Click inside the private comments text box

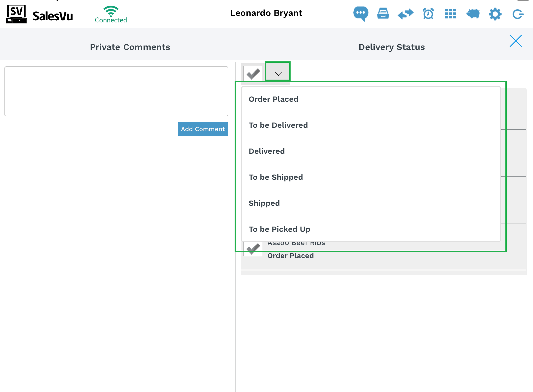pos(116,91)
